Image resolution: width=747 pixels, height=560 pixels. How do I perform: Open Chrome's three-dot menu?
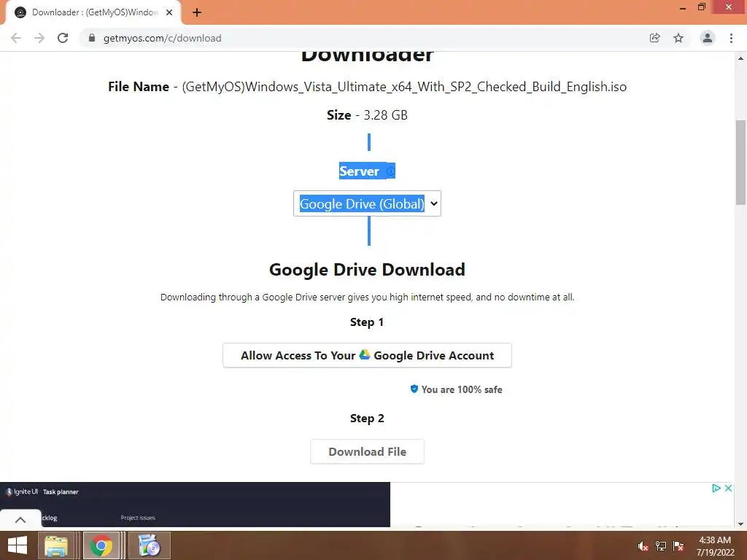pos(731,38)
